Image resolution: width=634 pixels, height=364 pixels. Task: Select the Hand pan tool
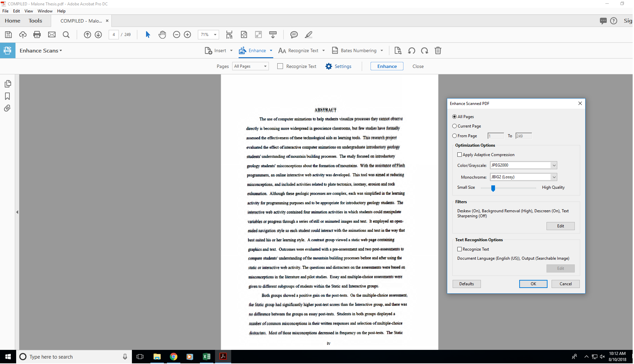162,35
